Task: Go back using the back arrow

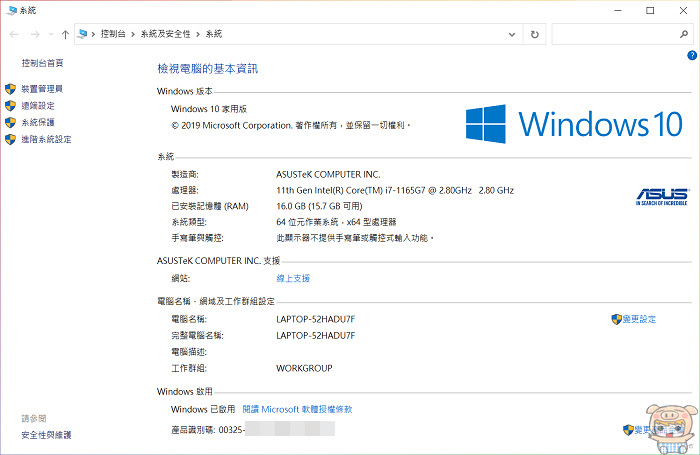Action: click(x=14, y=34)
